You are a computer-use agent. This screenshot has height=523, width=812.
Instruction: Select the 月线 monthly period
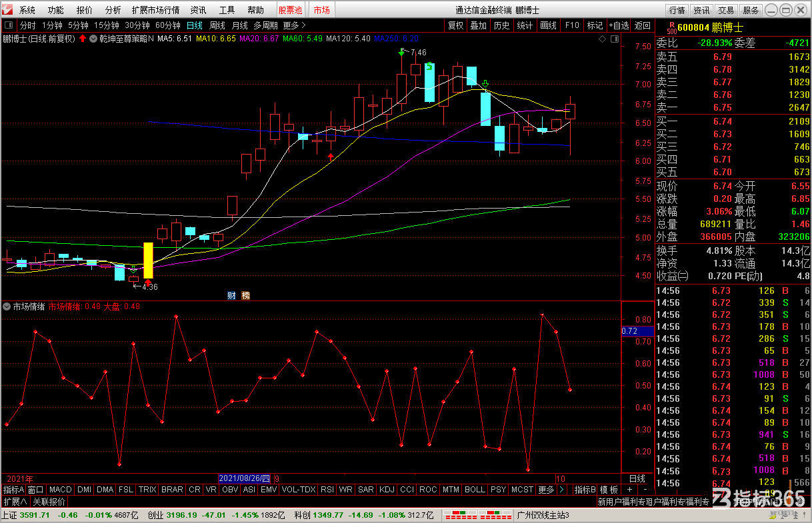(x=240, y=25)
